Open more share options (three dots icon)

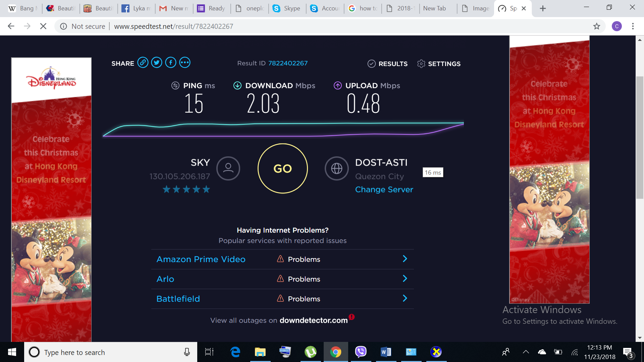pyautogui.click(x=185, y=63)
